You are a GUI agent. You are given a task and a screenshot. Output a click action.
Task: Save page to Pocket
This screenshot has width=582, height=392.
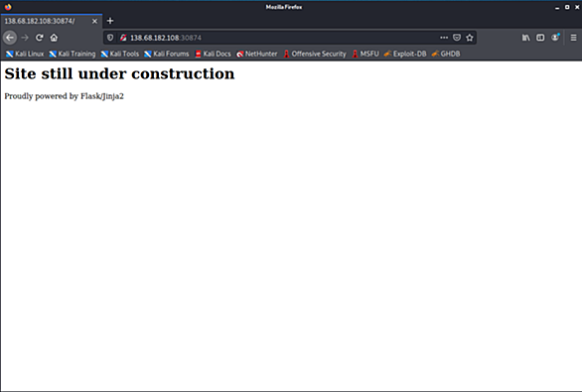[457, 38]
